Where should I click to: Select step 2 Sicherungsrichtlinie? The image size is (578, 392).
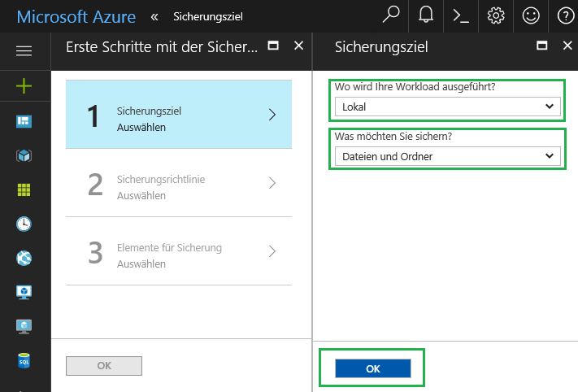click(179, 183)
